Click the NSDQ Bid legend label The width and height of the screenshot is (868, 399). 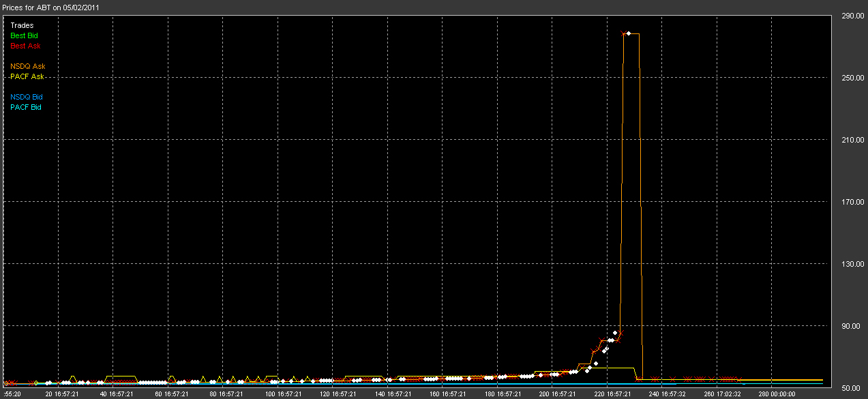click(27, 97)
